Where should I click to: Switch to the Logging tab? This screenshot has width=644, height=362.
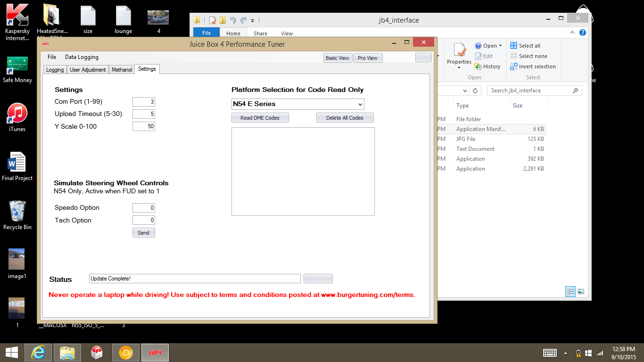[x=55, y=70]
